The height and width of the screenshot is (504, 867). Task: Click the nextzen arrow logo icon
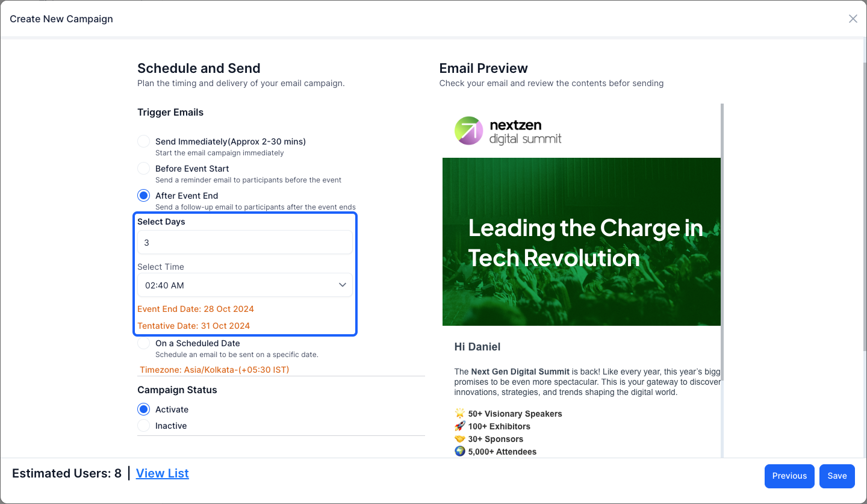point(468,131)
